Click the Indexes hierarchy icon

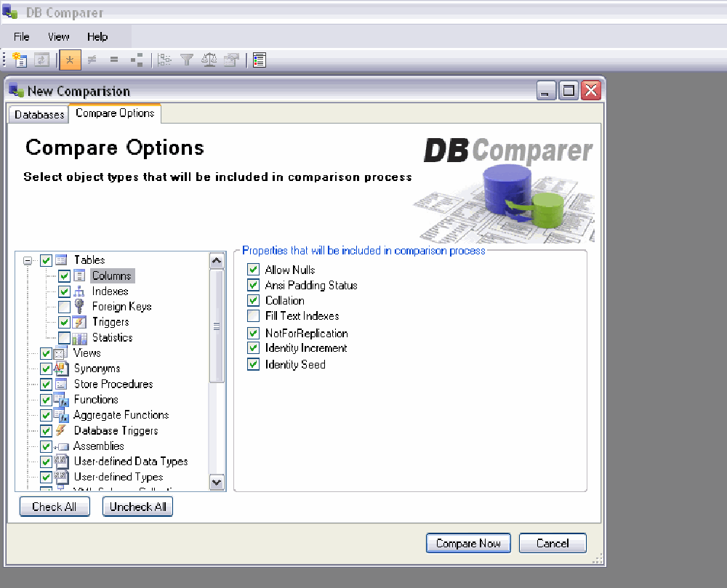[x=79, y=291]
